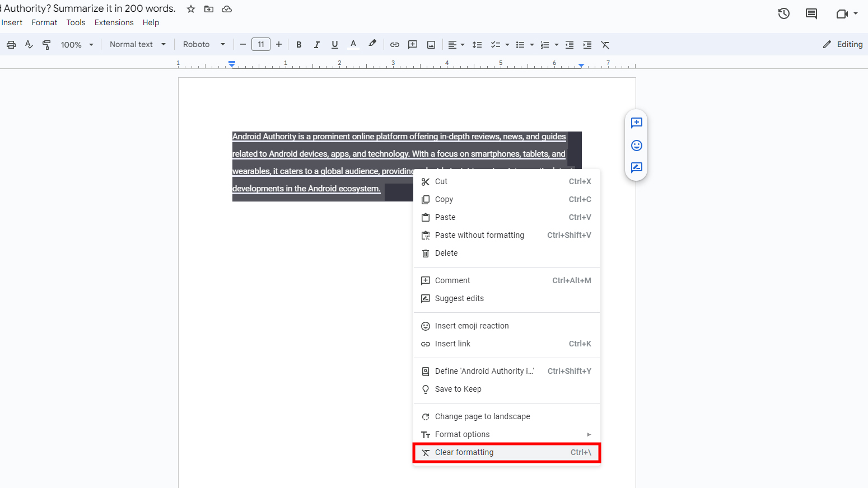Click the suggest edits side button
Viewport: 868px width, 488px height.
pyautogui.click(x=637, y=167)
